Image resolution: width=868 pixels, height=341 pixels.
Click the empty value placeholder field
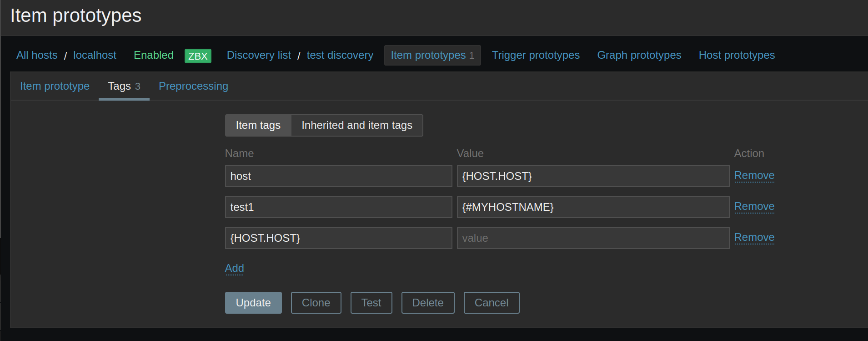click(x=593, y=238)
